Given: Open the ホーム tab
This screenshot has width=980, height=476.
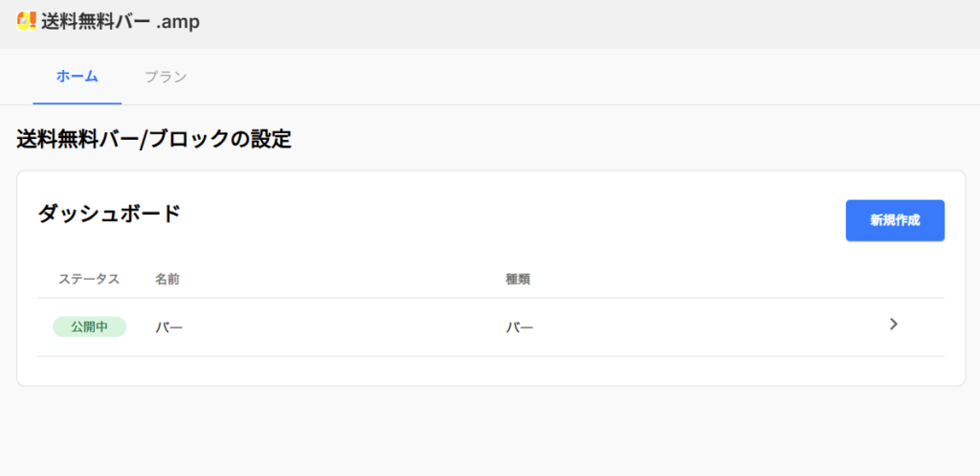Looking at the screenshot, I should coord(78,77).
